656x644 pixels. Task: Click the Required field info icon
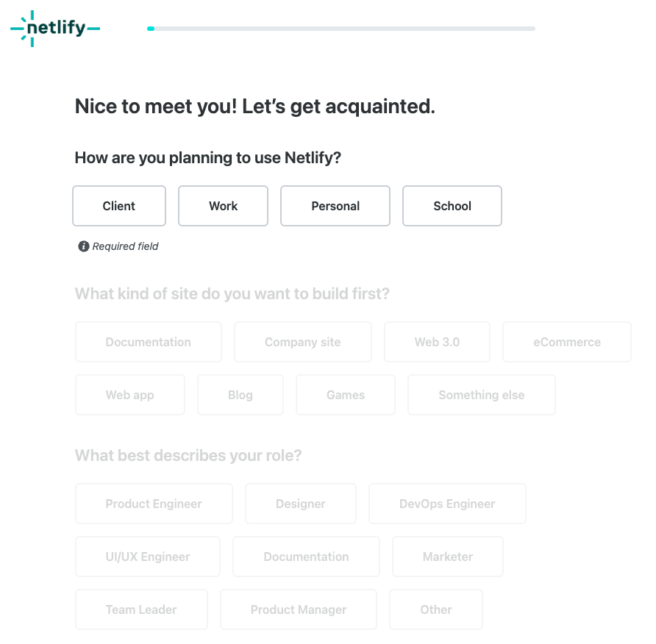coord(84,246)
